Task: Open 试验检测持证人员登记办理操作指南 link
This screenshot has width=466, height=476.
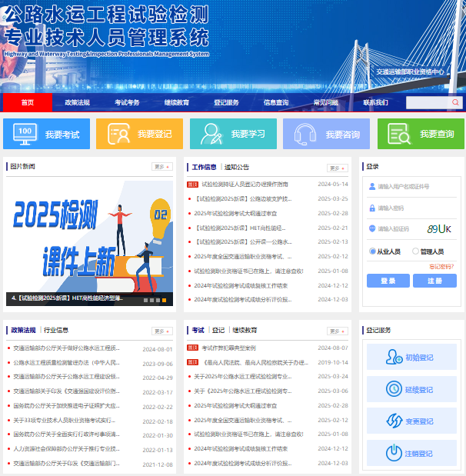Action: click(245, 185)
